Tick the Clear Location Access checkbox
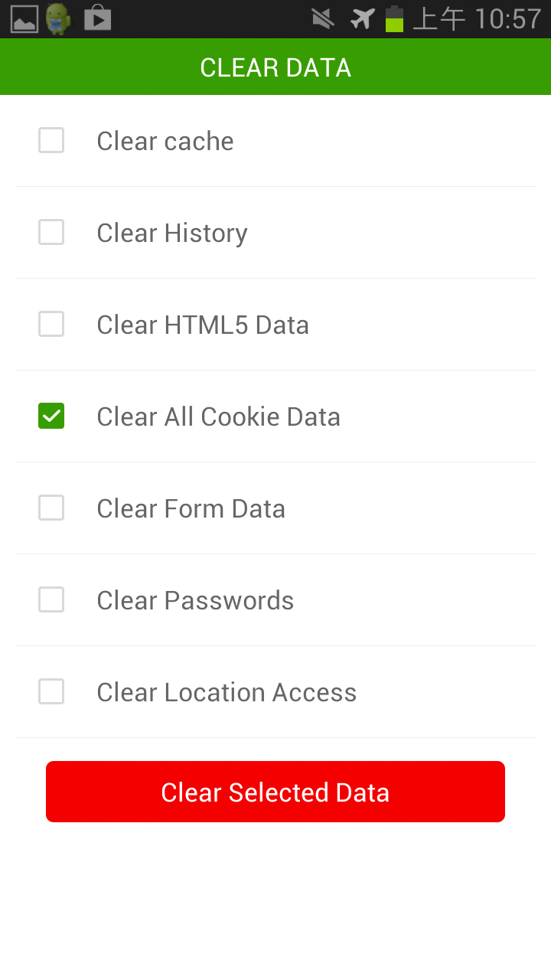This screenshot has width=551, height=980. 51,692
